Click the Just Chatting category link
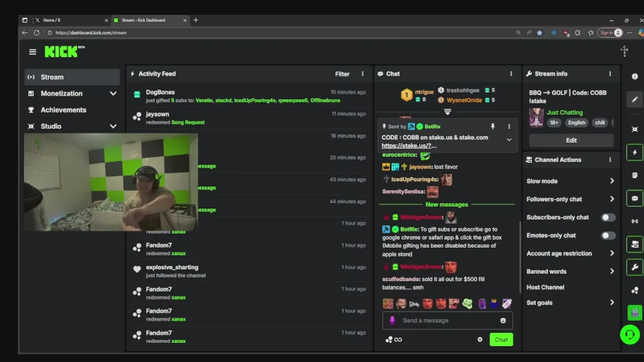 click(x=565, y=113)
